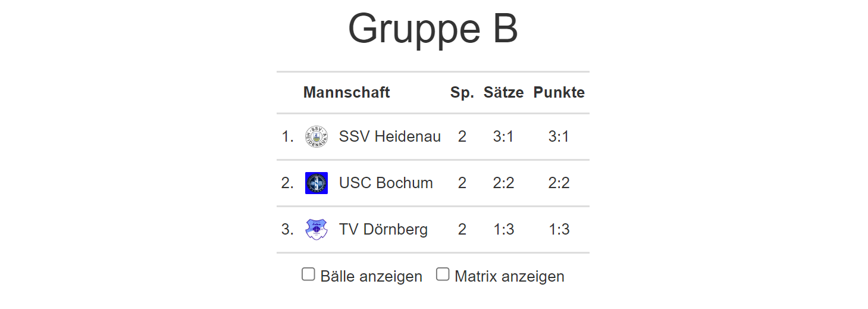
Task: Click SSV Heidenau's Sätze value
Action: pos(503,137)
